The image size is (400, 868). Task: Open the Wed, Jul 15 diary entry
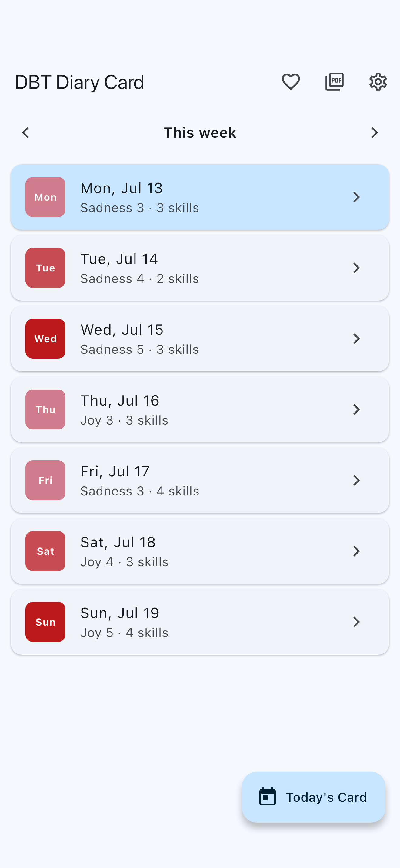pyautogui.click(x=200, y=339)
